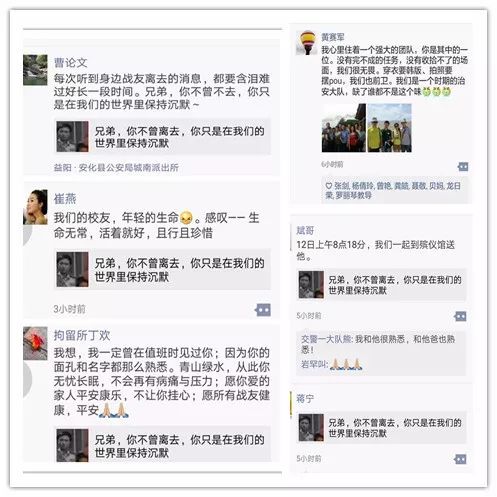Open 黄赛军's hot air balloon avatar
The width and height of the screenshot is (497, 497).
coord(307,43)
